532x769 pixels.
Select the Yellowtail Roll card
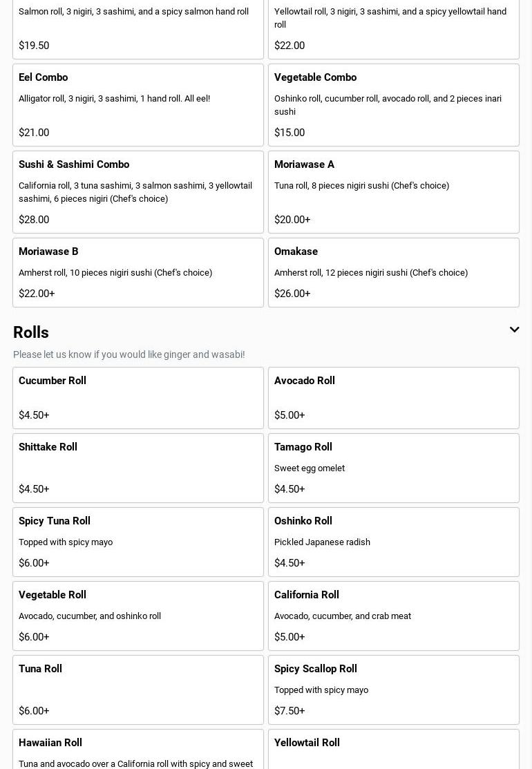click(394, 750)
